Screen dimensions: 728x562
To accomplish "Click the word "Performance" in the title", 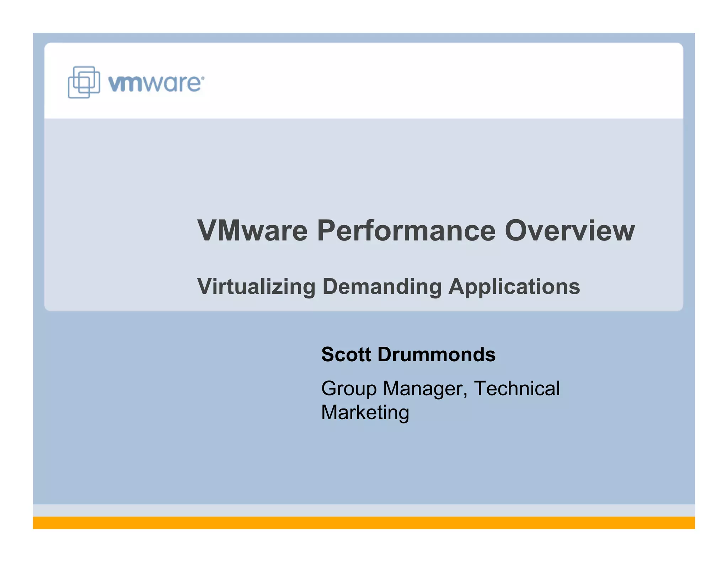I will pos(406,231).
